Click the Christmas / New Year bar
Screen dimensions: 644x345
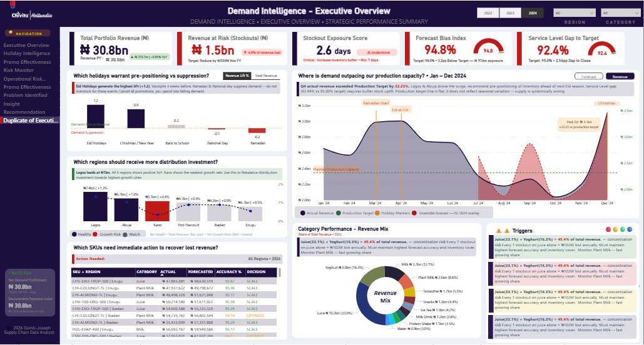tap(136, 119)
